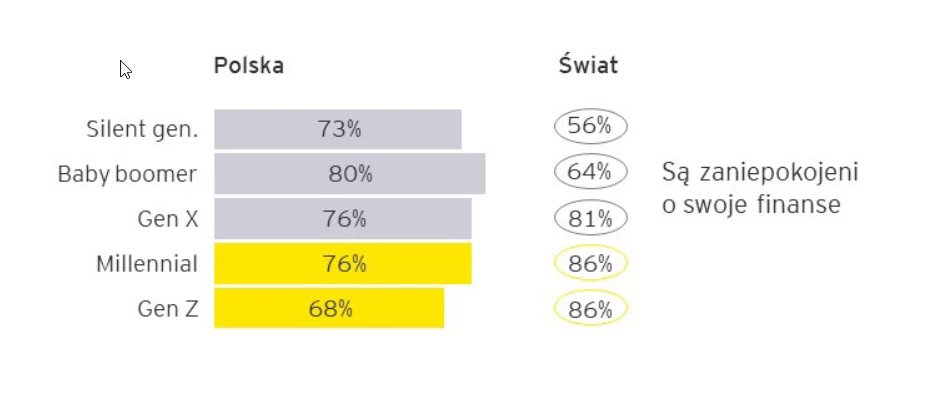Click the 56% world oval badge

click(x=590, y=126)
